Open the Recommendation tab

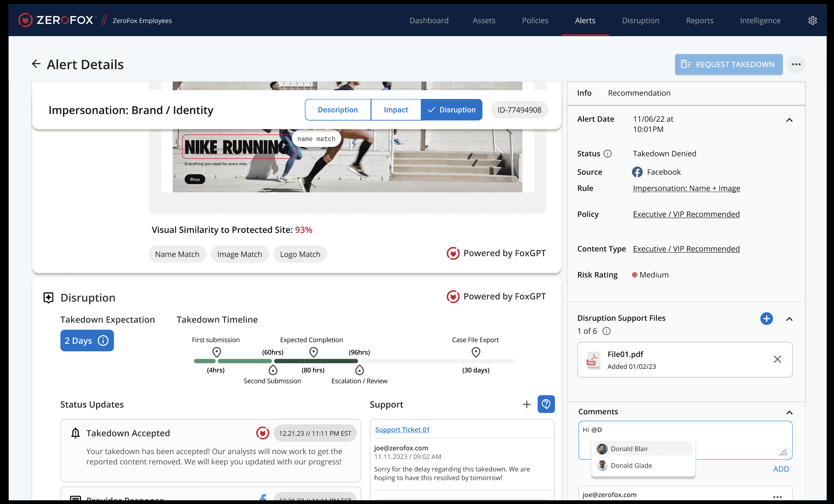pos(639,93)
